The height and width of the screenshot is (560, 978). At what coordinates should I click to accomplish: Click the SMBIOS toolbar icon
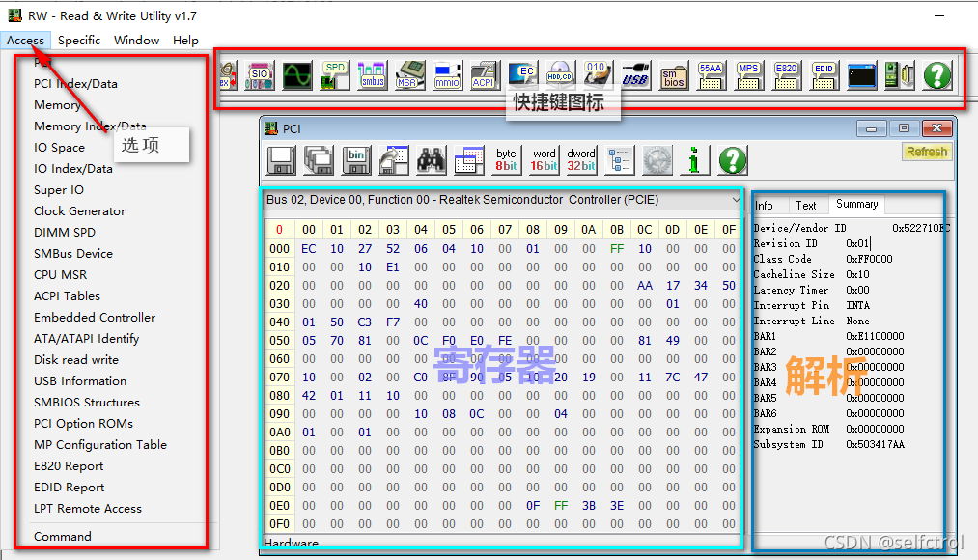(x=673, y=75)
